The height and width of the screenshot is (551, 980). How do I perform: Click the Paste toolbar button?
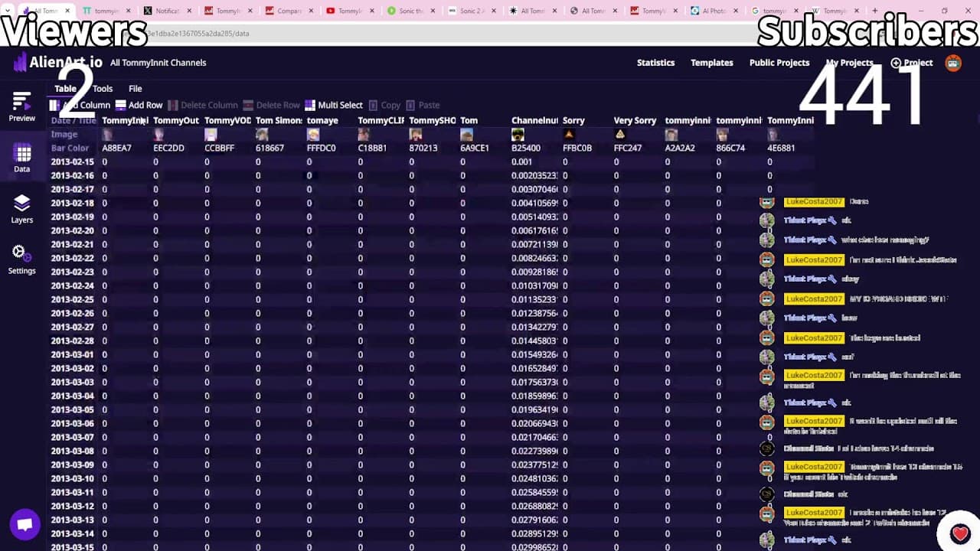click(423, 105)
